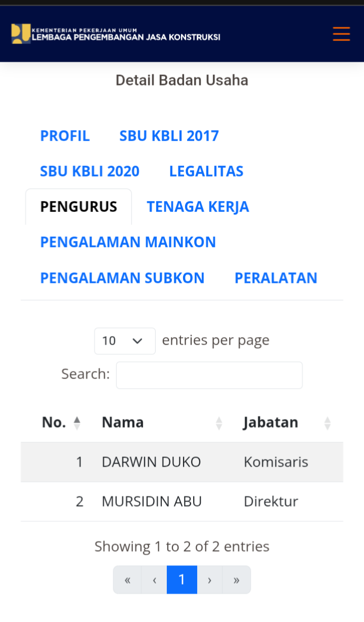Viewport: 364px width, 622px height.
Task: Sort table by No. column
Action: point(61,422)
